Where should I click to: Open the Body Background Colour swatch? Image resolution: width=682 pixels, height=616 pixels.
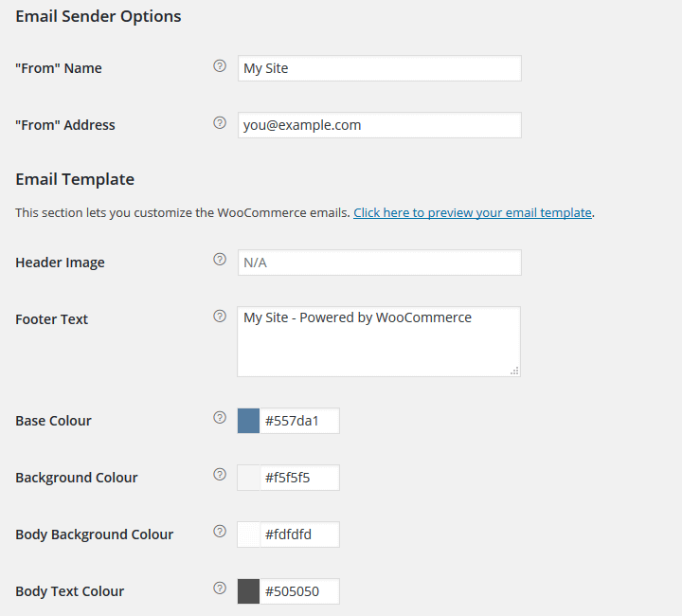[249, 534]
